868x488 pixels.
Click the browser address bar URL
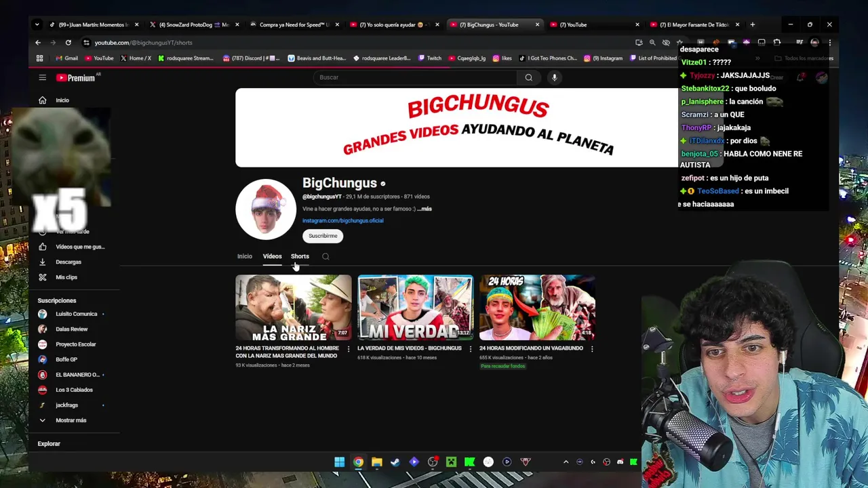pyautogui.click(x=143, y=43)
